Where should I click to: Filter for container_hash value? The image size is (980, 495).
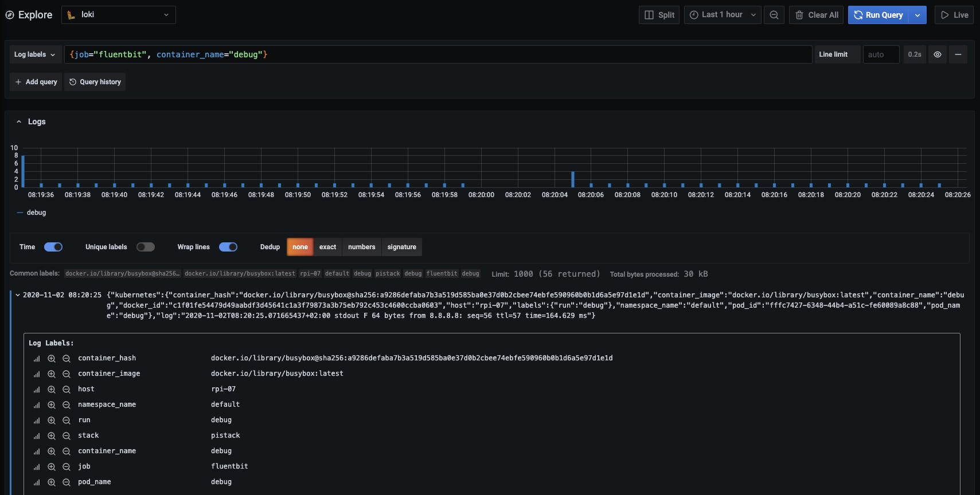point(52,359)
